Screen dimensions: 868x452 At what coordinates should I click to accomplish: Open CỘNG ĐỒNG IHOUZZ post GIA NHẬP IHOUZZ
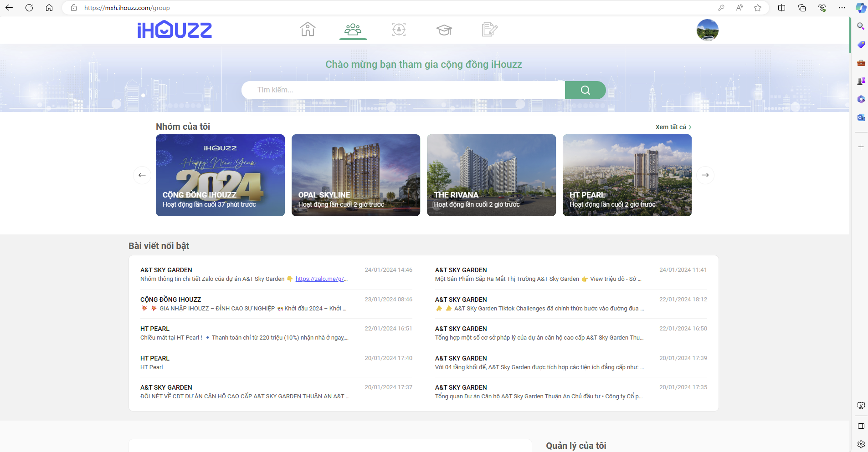pos(276,304)
